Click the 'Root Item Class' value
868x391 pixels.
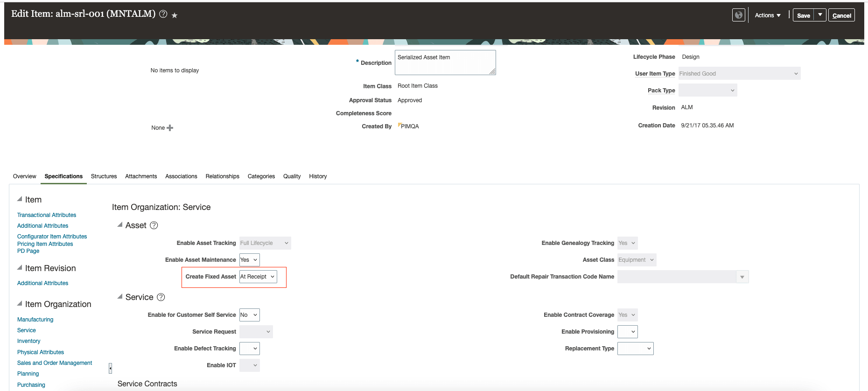pyautogui.click(x=418, y=86)
